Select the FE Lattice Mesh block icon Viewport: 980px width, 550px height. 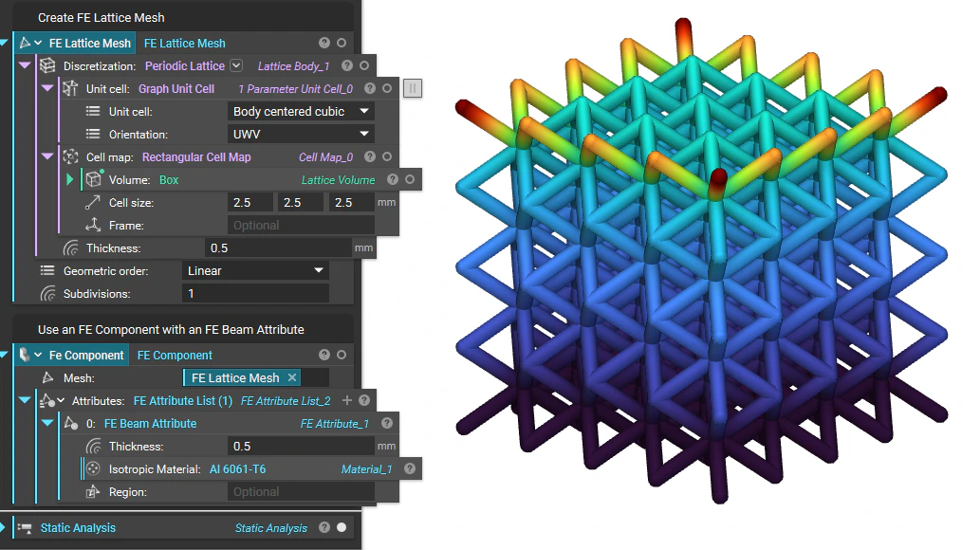click(x=25, y=43)
